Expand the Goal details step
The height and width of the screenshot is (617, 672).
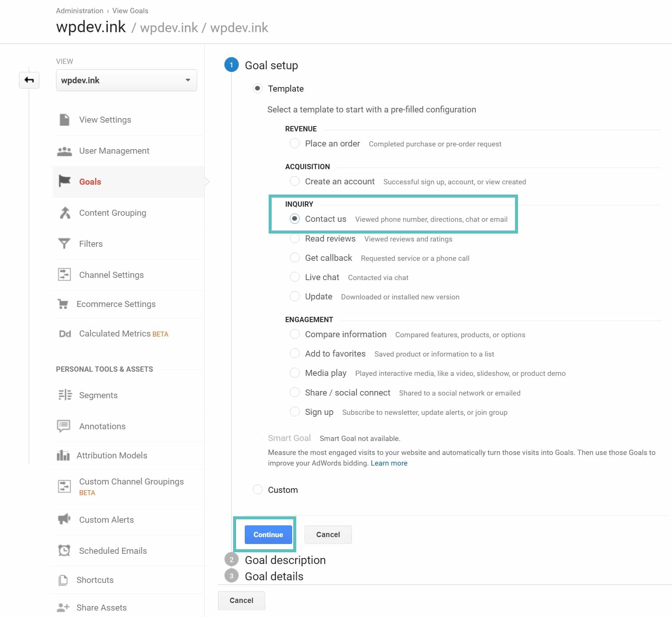274,576
